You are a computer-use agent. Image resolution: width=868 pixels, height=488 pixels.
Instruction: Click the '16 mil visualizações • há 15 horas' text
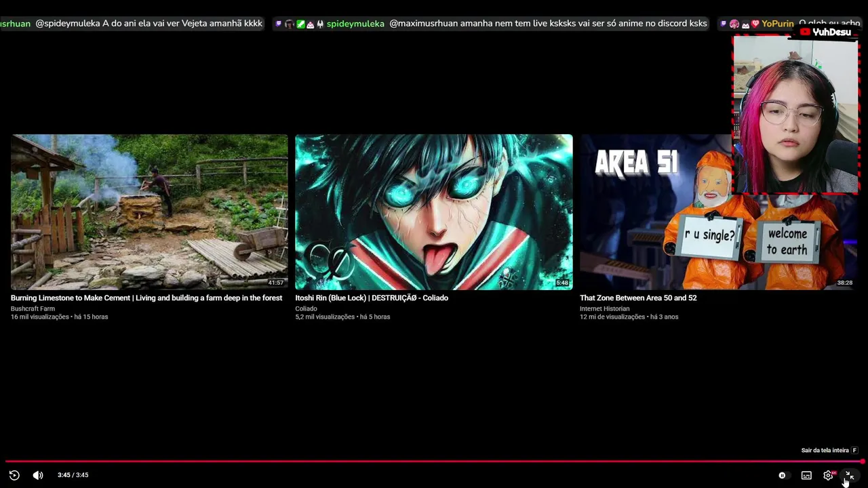coord(59,317)
